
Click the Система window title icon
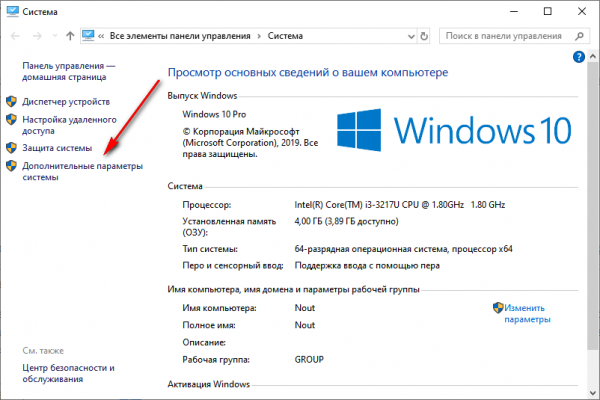point(12,11)
